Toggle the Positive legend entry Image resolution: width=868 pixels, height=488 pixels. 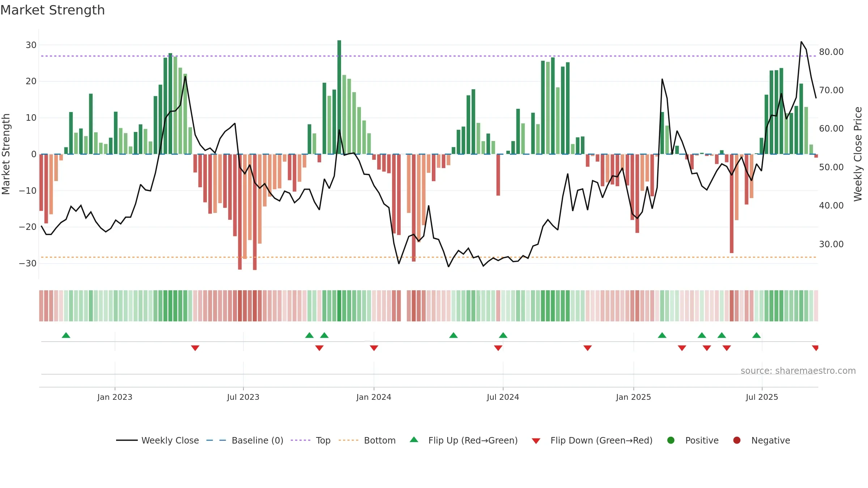click(x=693, y=440)
